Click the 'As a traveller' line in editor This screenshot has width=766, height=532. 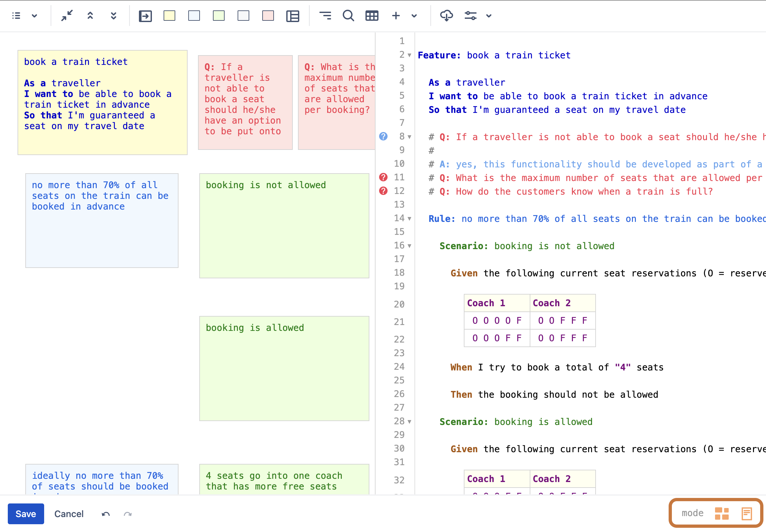(467, 82)
